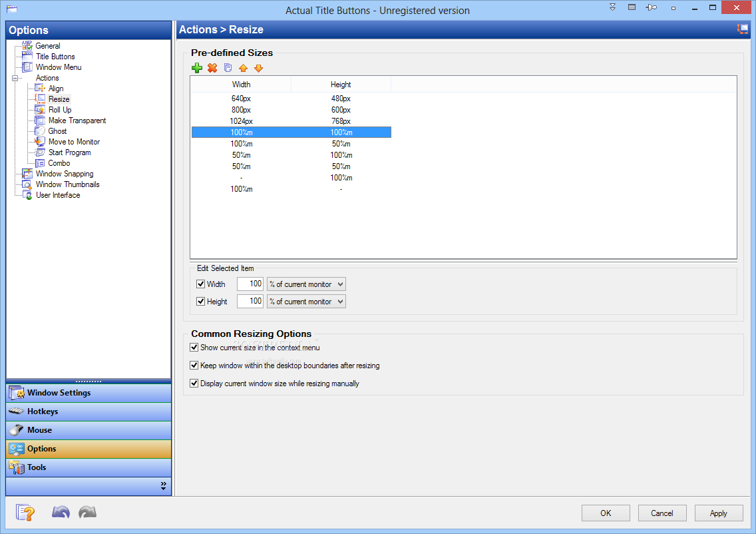Toggle Show current size in the context menu
756x534 pixels.
(x=194, y=348)
